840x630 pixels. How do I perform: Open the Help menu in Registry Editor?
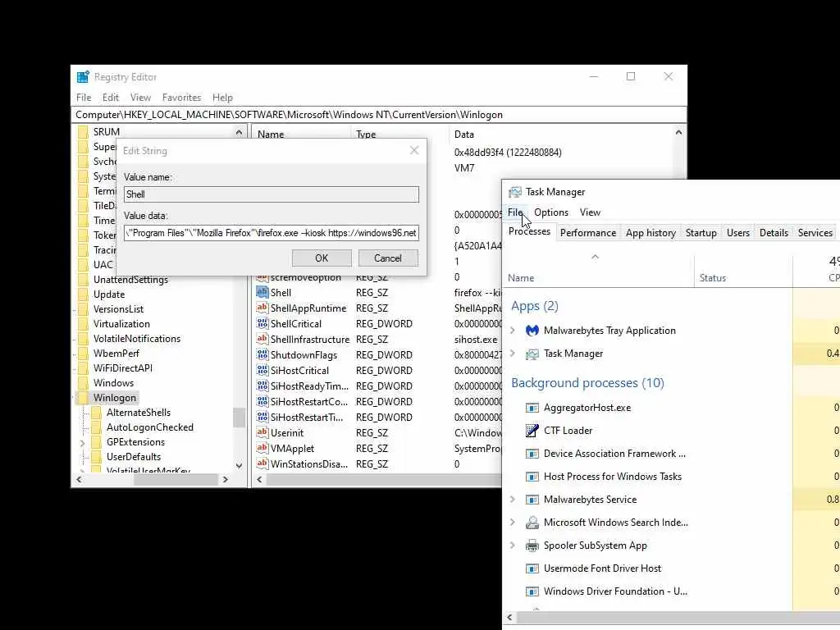(x=222, y=98)
